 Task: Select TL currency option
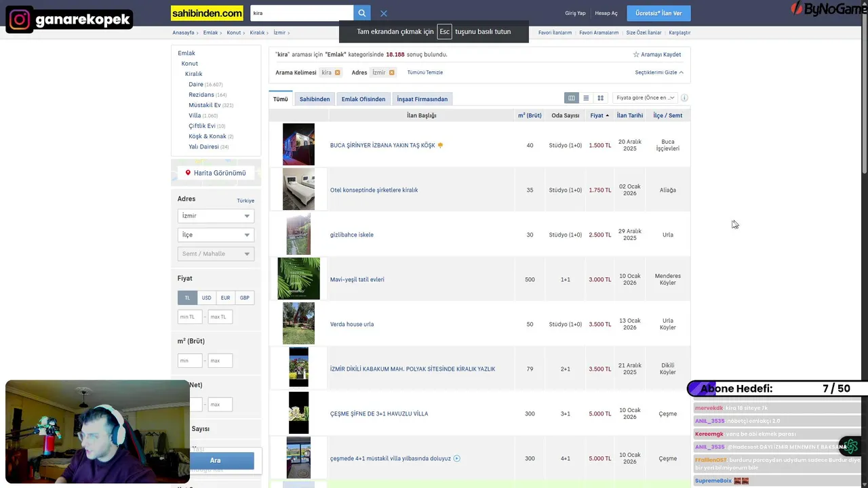(187, 298)
